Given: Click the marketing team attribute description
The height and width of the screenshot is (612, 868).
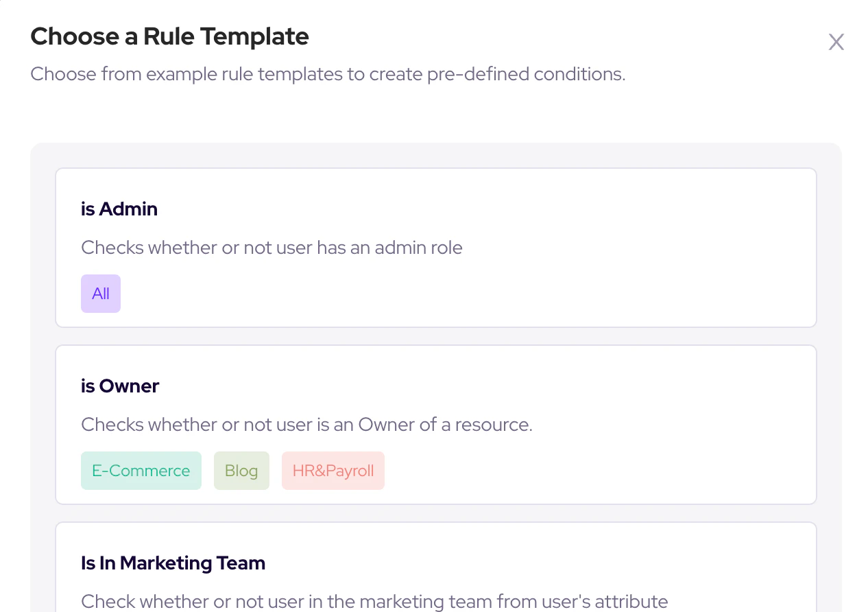Looking at the screenshot, I should coord(374,601).
